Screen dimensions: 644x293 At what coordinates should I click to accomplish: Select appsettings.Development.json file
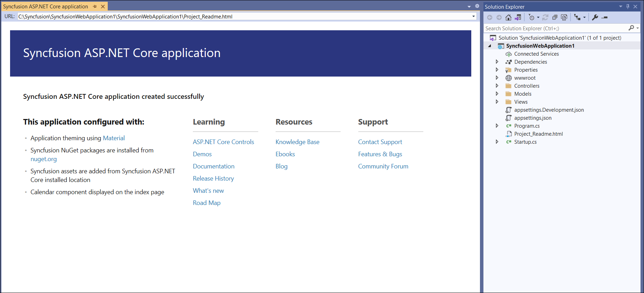point(549,110)
